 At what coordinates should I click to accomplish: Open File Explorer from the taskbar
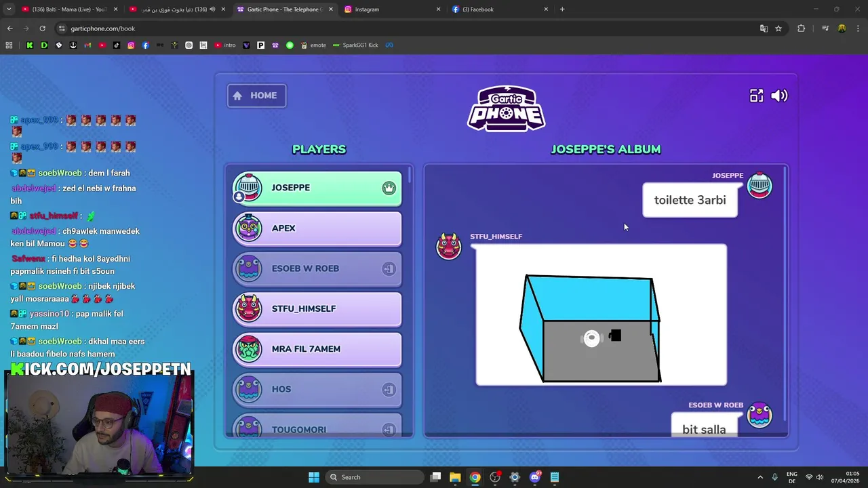click(455, 477)
